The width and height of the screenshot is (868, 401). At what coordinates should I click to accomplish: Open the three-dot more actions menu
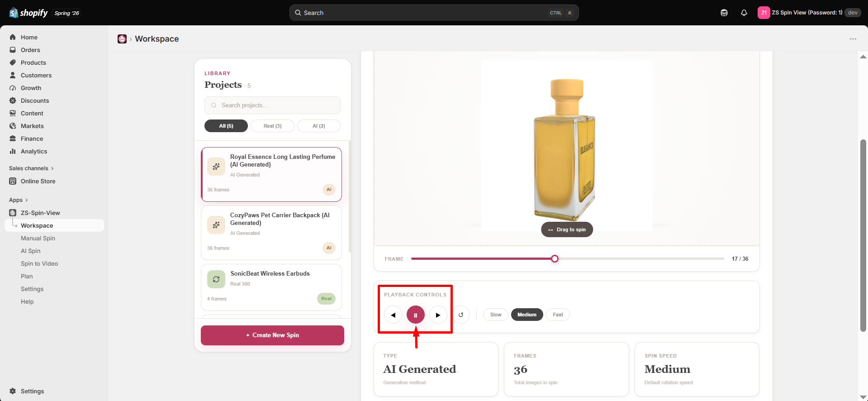[x=853, y=39]
